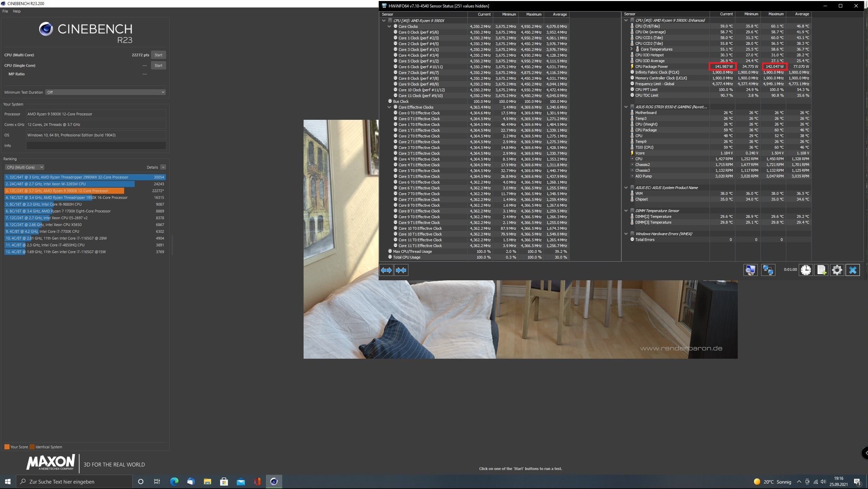Screen dimensions: 868x489
Task: Select Core i9-9880H ranking row
Action: click(85, 204)
